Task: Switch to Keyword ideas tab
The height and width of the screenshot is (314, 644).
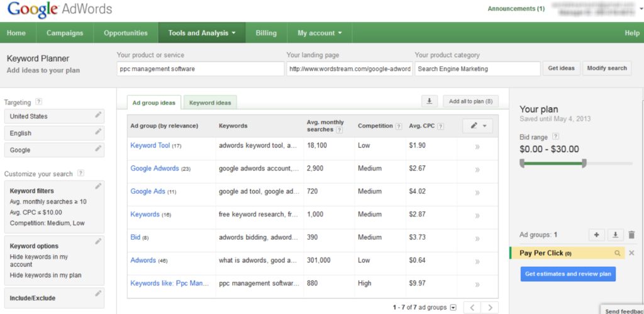Action: [x=210, y=103]
